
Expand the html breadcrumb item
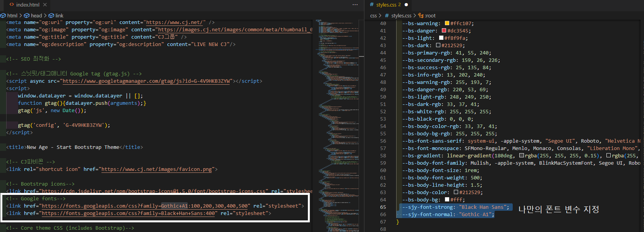[12, 15]
